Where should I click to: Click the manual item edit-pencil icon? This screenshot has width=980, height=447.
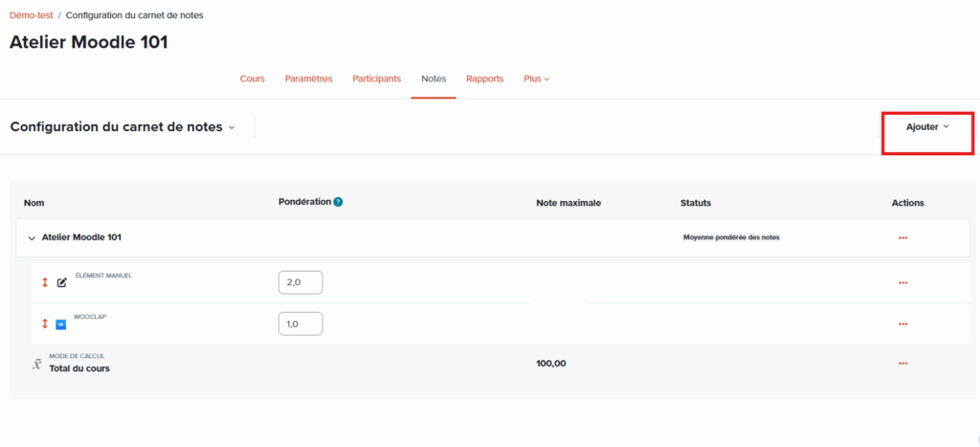[x=62, y=282]
